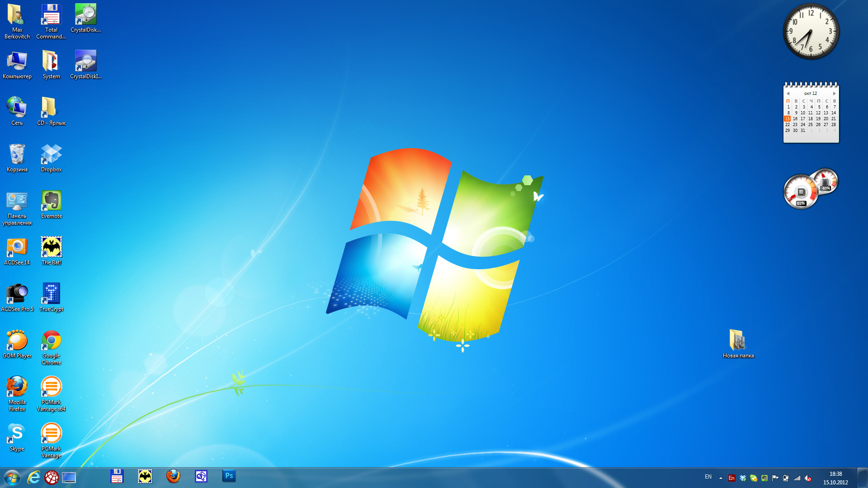Viewport: 868px width, 488px height.
Task: Click the muted volume tray icon
Action: [x=808, y=478]
